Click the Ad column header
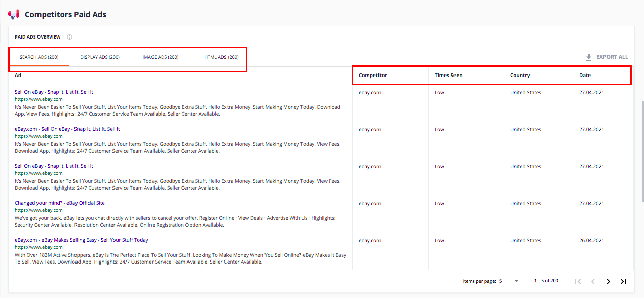644x298 pixels. point(18,76)
